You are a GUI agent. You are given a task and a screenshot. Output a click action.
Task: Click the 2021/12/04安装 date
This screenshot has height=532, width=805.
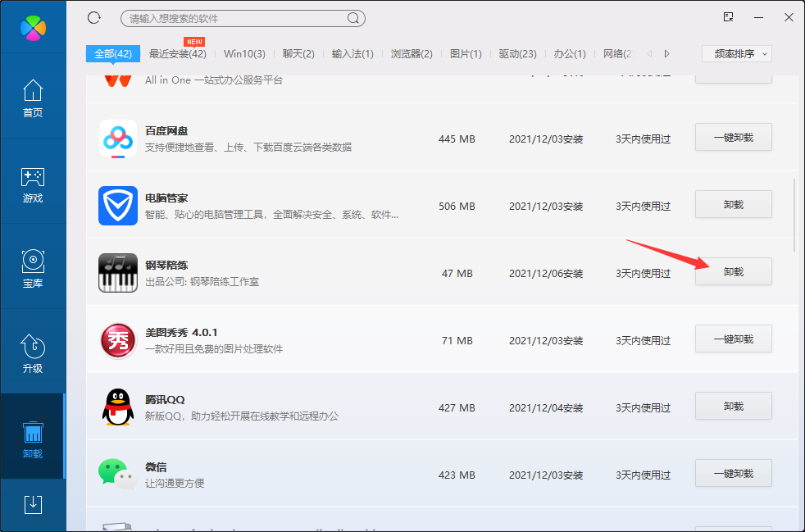coord(546,408)
